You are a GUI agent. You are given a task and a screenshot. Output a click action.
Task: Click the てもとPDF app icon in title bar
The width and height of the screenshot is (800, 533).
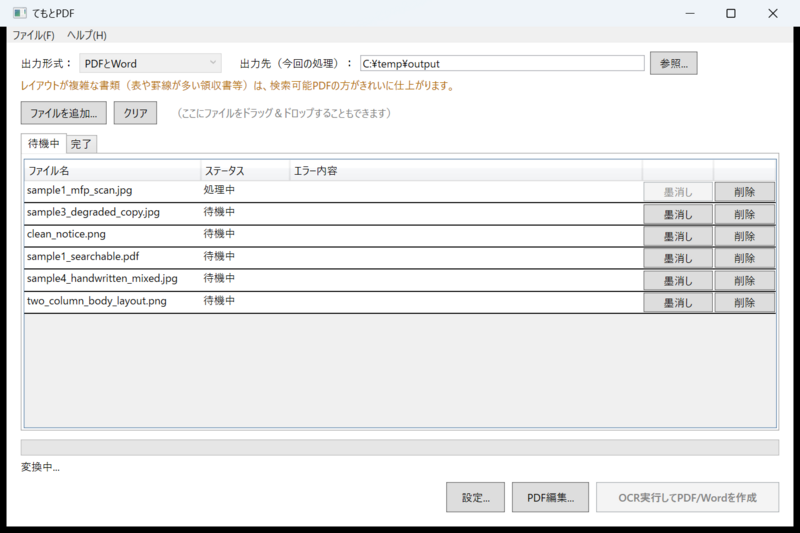pyautogui.click(x=19, y=13)
